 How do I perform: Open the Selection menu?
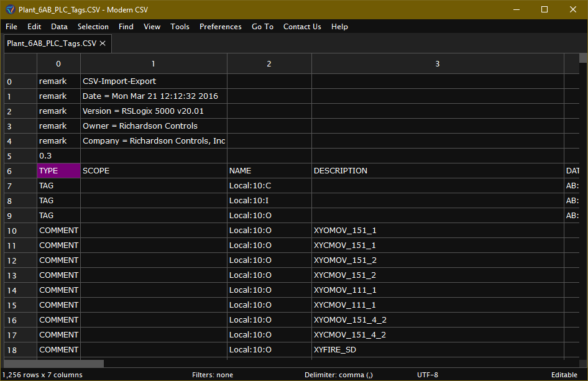point(93,27)
